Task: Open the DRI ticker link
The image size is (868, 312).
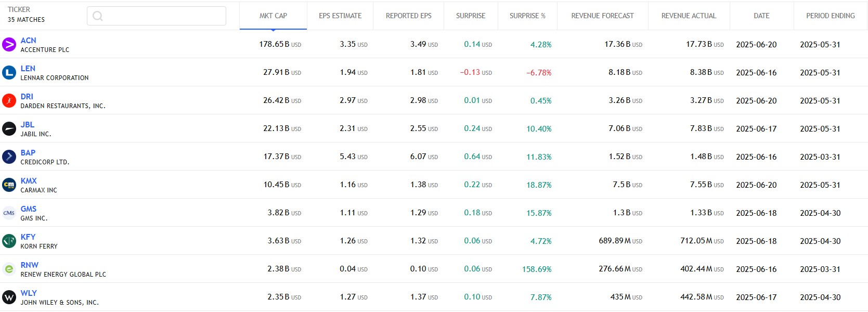Action: click(x=27, y=97)
